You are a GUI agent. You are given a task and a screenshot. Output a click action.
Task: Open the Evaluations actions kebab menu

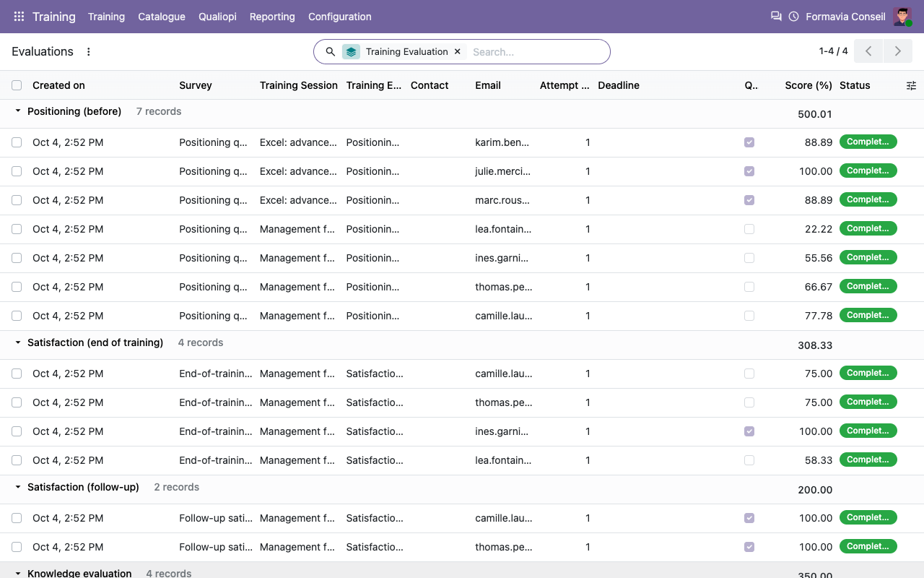point(89,52)
